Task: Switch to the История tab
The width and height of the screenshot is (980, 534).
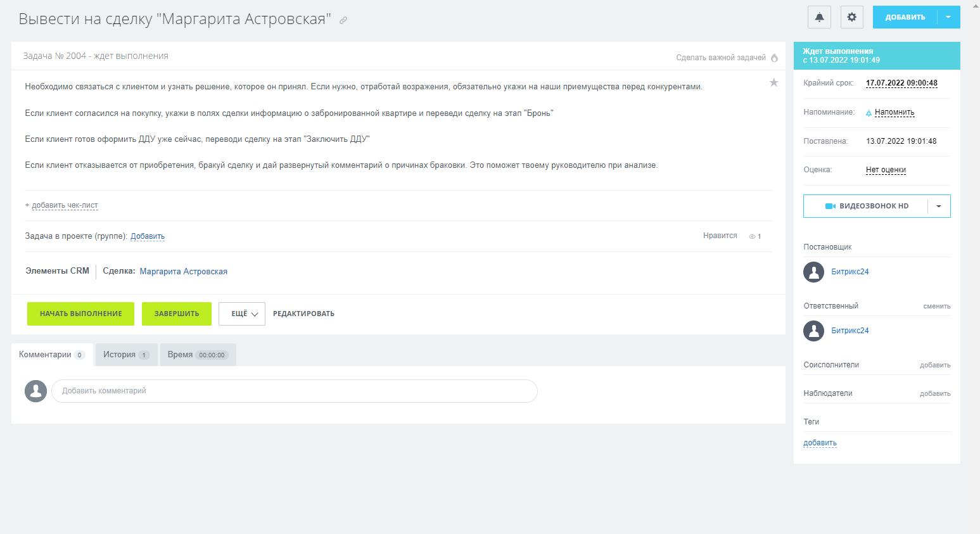Action: point(125,355)
